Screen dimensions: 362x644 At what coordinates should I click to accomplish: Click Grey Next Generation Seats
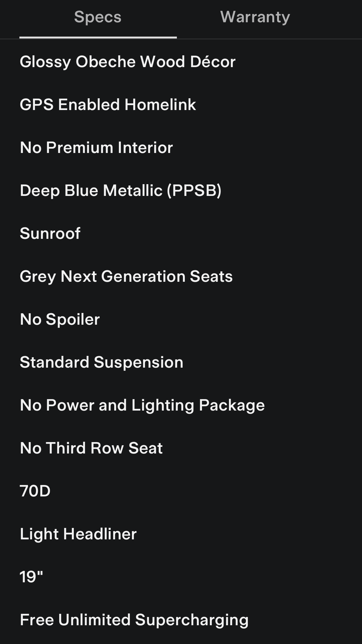coord(126,276)
